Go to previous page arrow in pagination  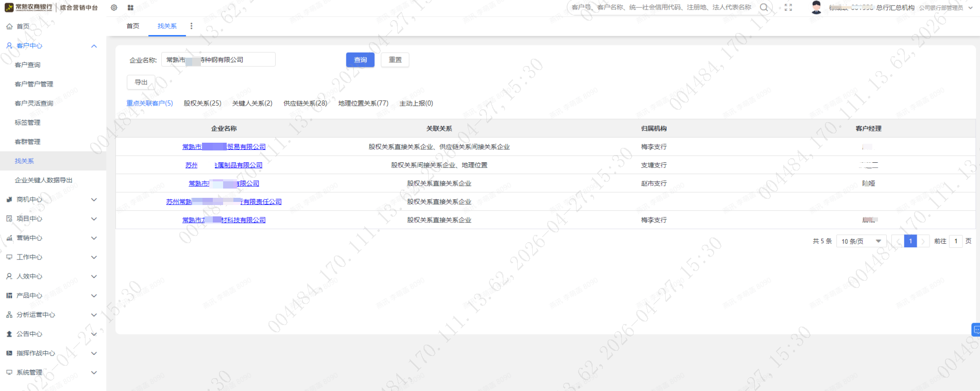click(898, 241)
